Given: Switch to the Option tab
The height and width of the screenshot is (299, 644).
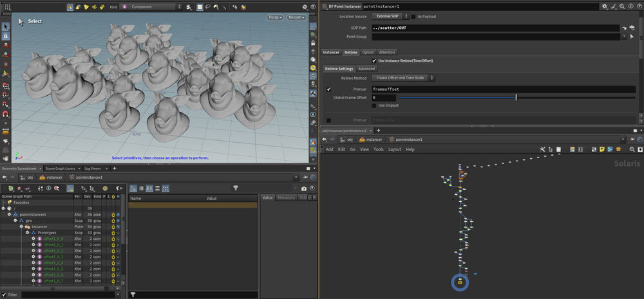Looking at the screenshot, I should click(368, 52).
